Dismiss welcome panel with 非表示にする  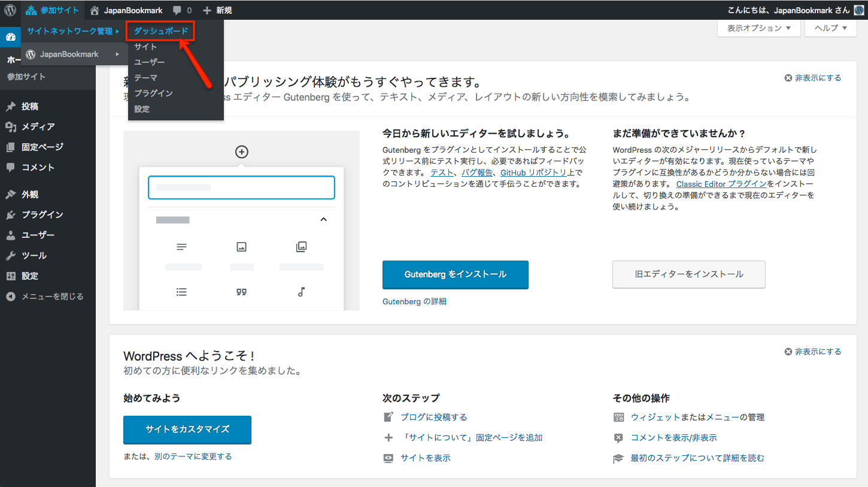[813, 352]
